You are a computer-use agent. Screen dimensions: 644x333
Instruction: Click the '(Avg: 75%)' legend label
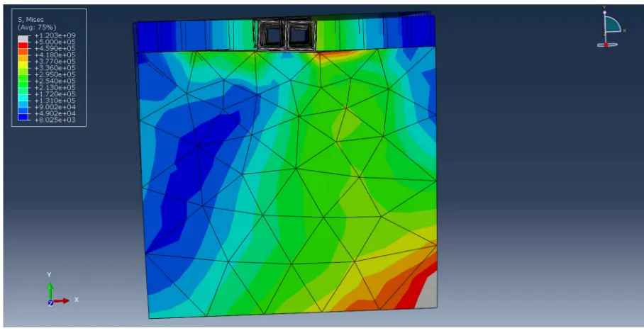click(x=37, y=27)
